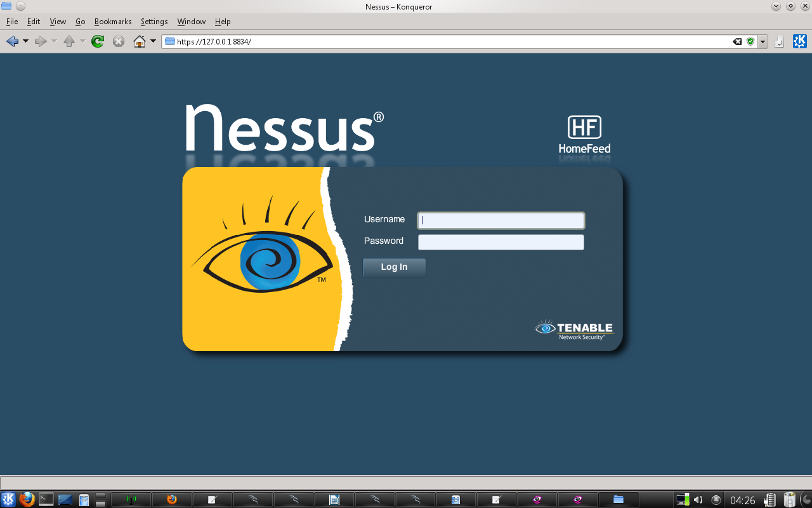
Task: Open the Go menu
Action: coord(81,22)
